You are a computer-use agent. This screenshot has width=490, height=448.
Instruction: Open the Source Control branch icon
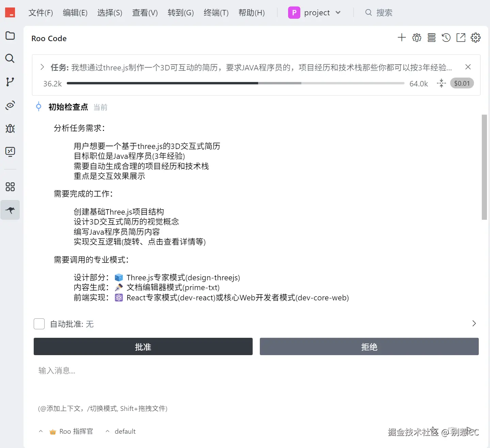pyautogui.click(x=10, y=82)
